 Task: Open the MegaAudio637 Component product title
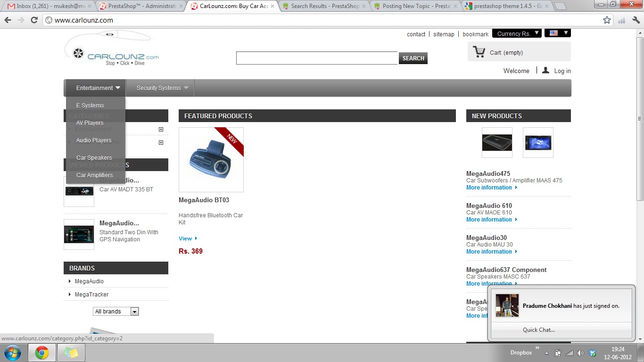(506, 270)
